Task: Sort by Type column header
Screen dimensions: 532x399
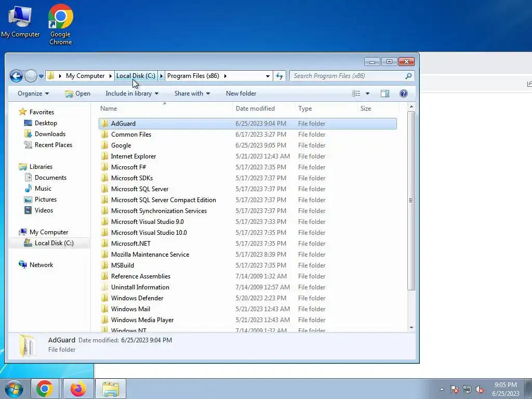Action: [x=305, y=109]
